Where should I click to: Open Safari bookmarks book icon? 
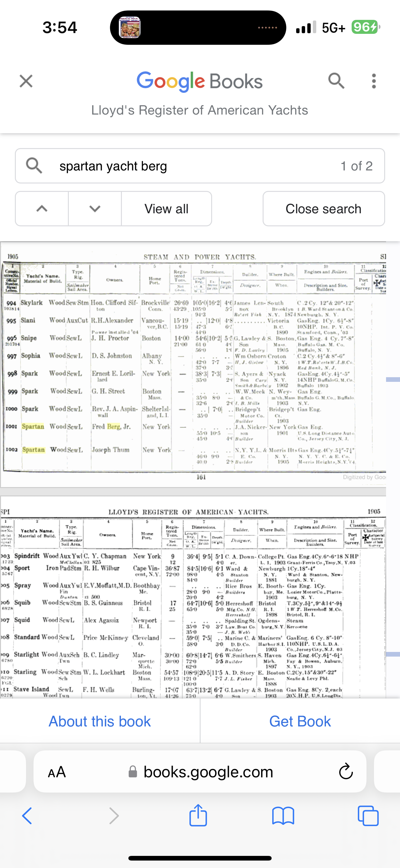pyautogui.click(x=283, y=816)
